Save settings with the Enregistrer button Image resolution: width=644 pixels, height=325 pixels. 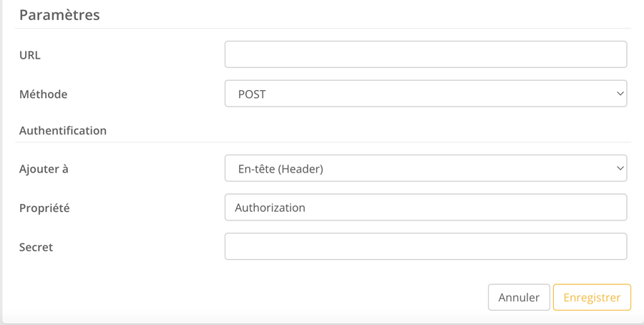592,298
